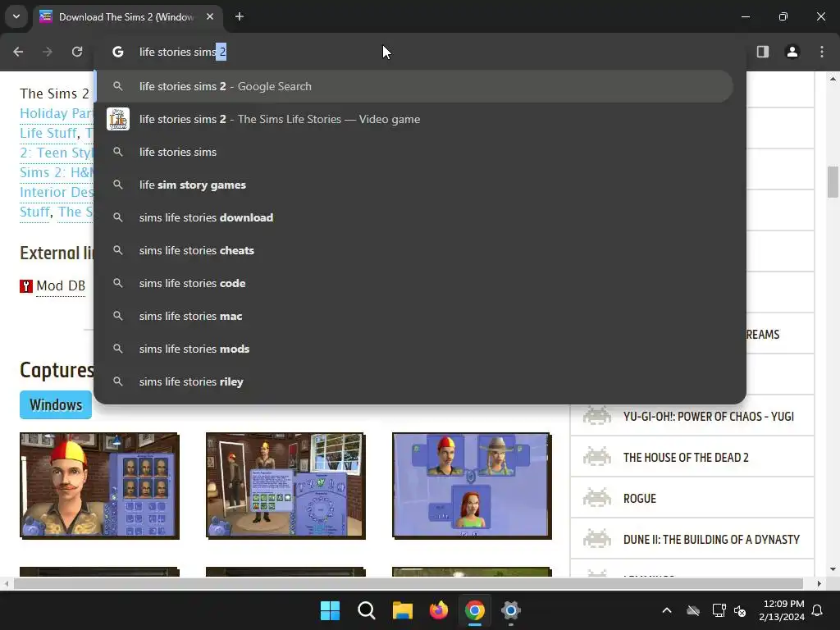This screenshot has width=840, height=630.
Task: Choose suggestion 'sims life stories download'
Action: (x=413, y=217)
